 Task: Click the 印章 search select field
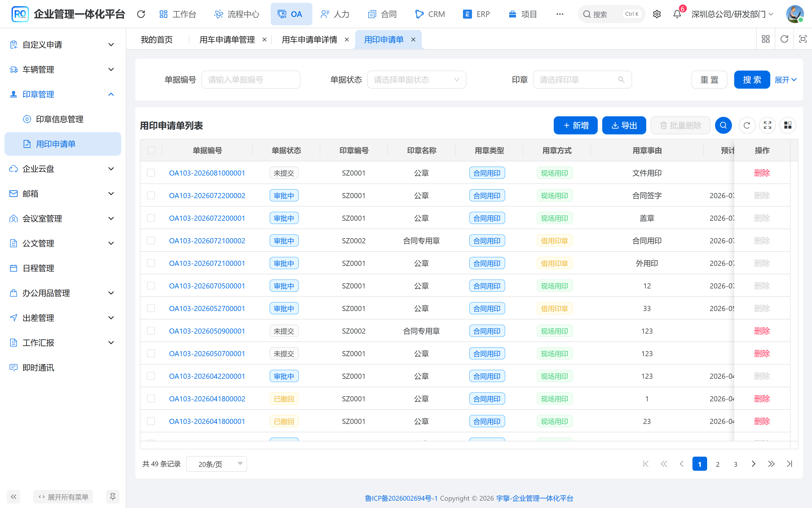coord(582,80)
